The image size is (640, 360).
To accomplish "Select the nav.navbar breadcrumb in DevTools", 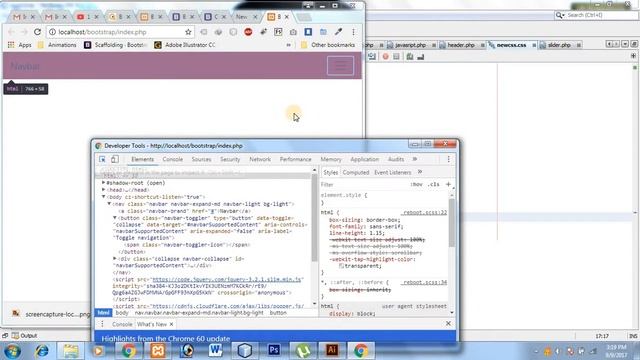I will pyautogui.click(x=199, y=313).
